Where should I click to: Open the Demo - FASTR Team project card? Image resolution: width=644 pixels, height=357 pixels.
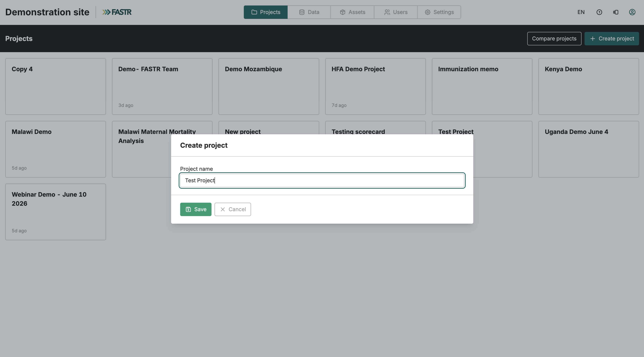(x=162, y=87)
